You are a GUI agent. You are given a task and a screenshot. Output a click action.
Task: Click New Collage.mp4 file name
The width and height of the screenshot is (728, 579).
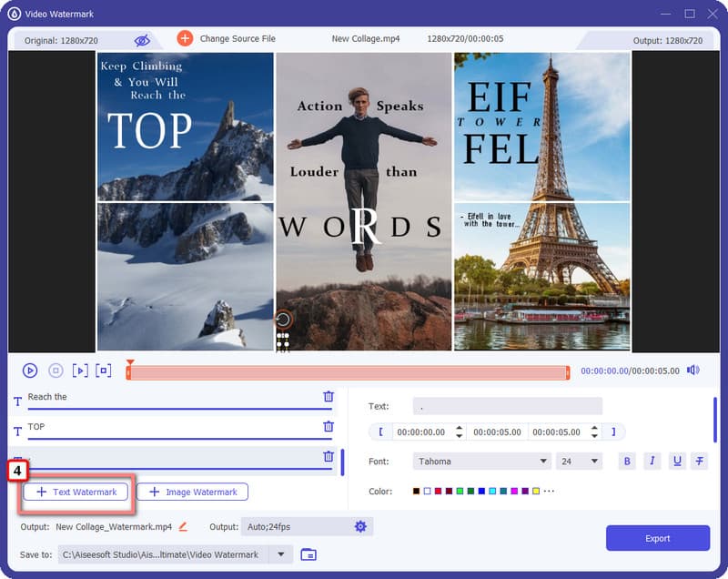pos(366,38)
